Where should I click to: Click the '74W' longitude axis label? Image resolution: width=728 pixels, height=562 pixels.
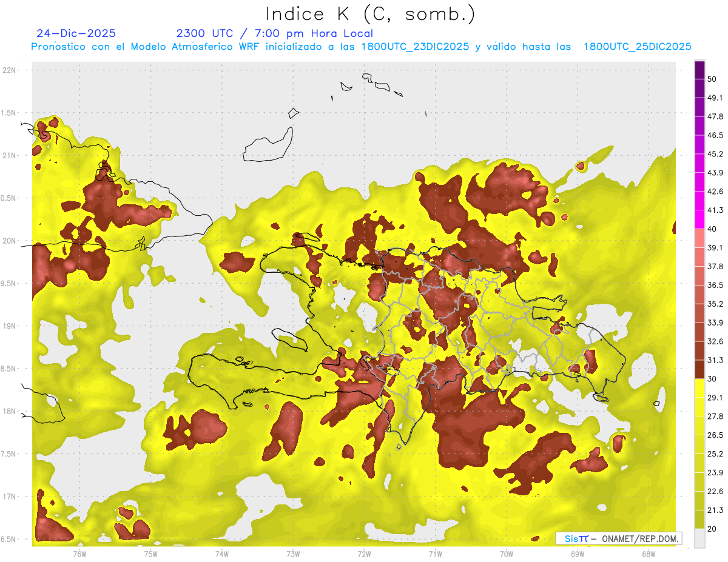pos(221,554)
